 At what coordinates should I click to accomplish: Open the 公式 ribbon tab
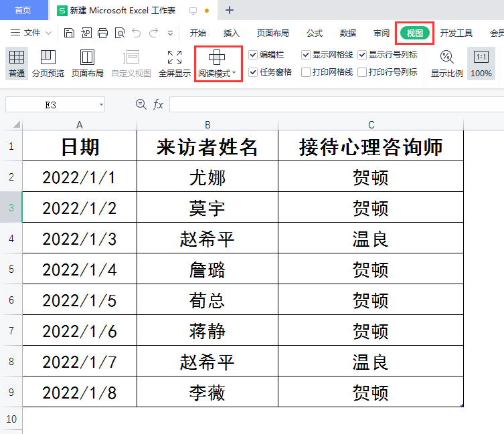(315, 33)
